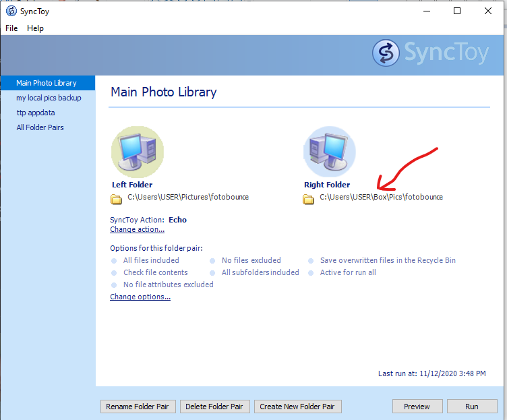Click the Left Folder computer icon
507x420 pixels.
(x=138, y=152)
